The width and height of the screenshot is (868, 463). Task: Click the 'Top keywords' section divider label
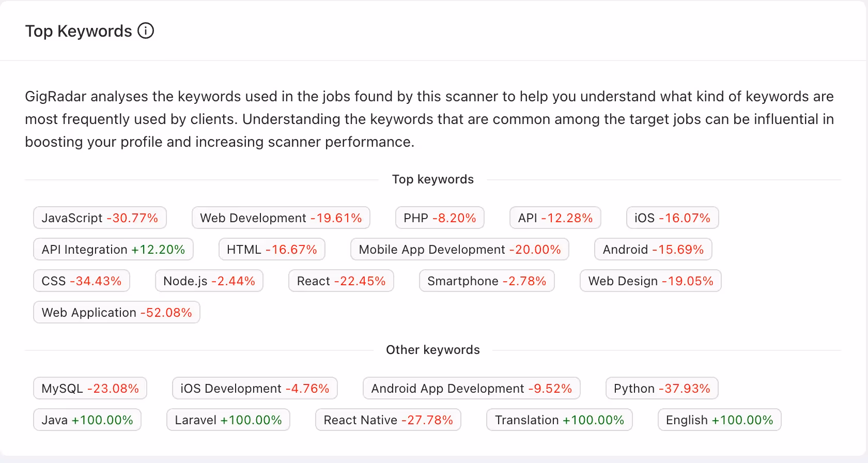[433, 179]
